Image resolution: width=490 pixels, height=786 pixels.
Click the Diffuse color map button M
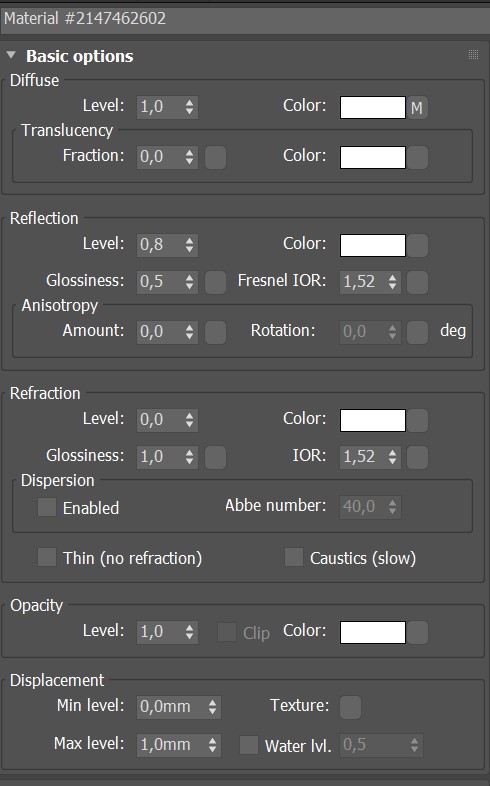tap(417, 108)
